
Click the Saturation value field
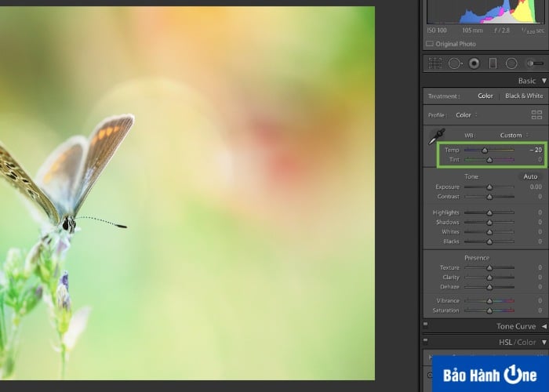tap(540, 310)
